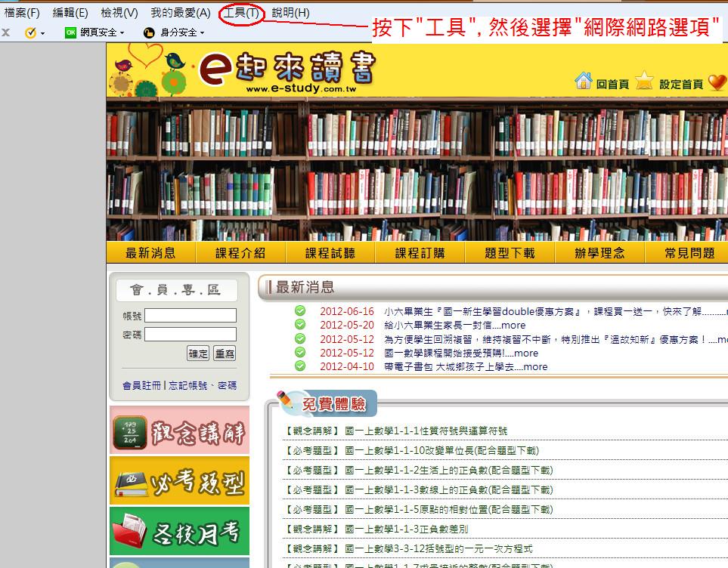Open the 2012-06-16 小六畢業生 news item
The width and height of the screenshot is (728, 568).
[x=556, y=311]
